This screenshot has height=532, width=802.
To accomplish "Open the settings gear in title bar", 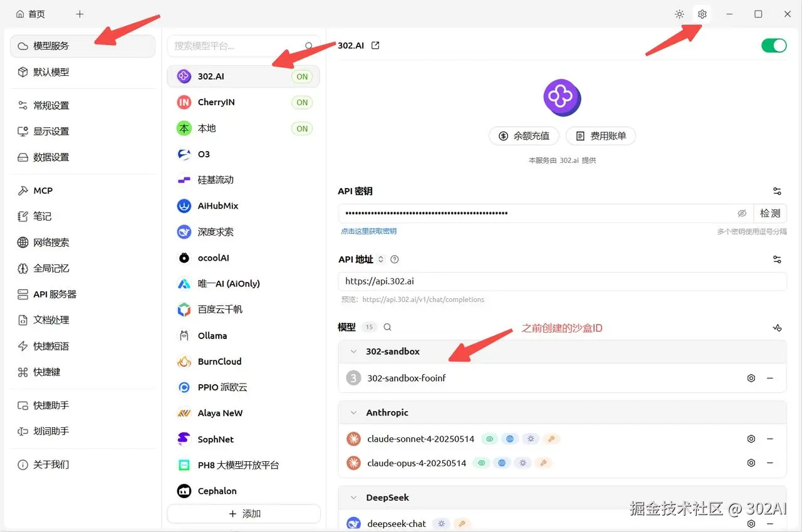I will 702,14.
